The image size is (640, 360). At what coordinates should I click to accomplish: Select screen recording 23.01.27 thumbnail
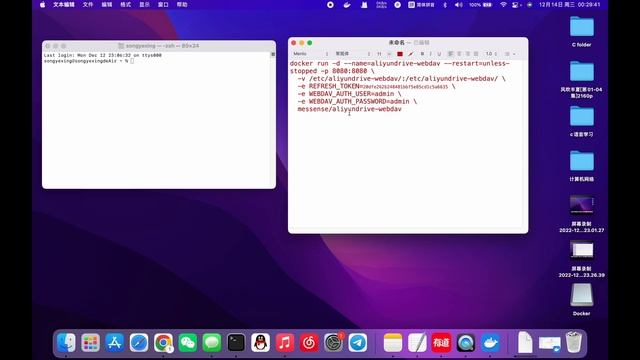tap(582, 205)
